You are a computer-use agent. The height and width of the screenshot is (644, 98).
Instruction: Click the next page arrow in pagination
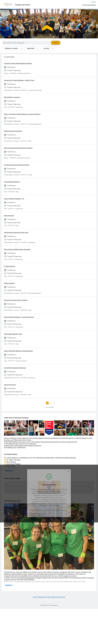pos(54,403)
